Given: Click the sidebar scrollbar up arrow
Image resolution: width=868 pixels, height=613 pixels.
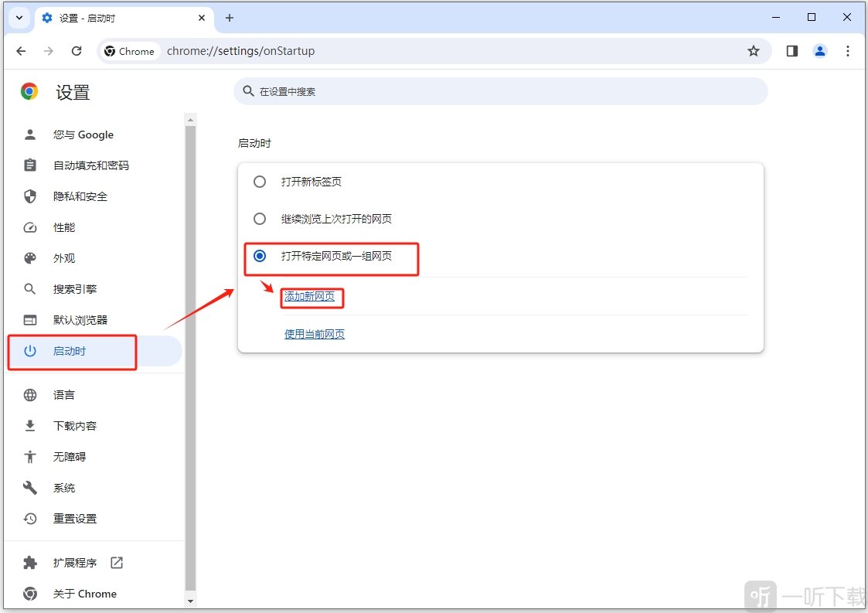Looking at the screenshot, I should pos(191,120).
